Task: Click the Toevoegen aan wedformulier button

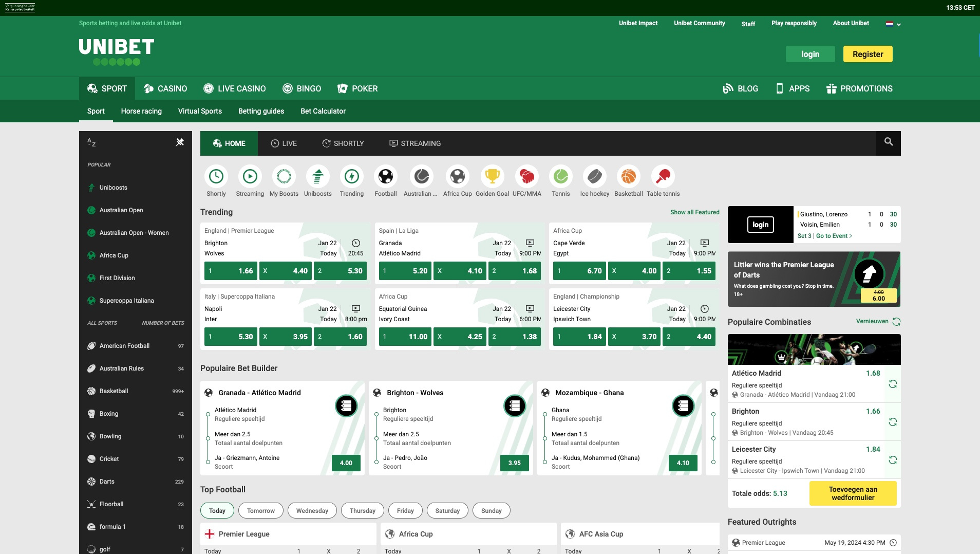Action: (x=853, y=493)
